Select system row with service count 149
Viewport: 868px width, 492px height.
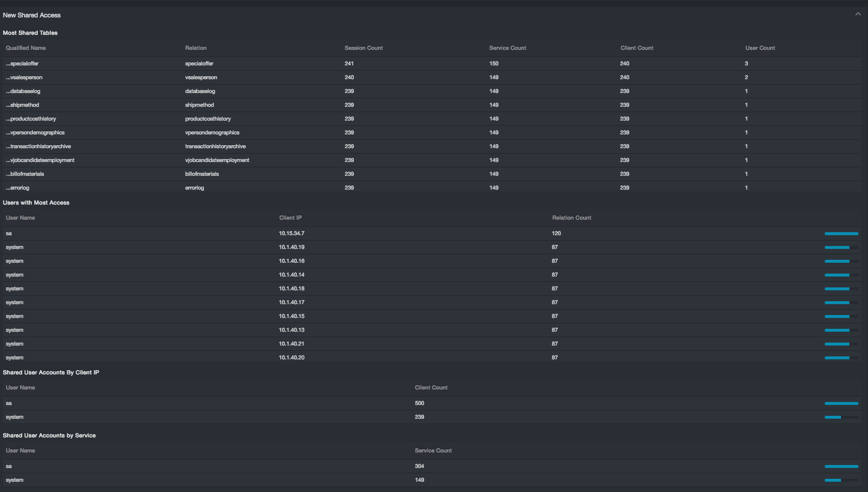[x=14, y=480]
